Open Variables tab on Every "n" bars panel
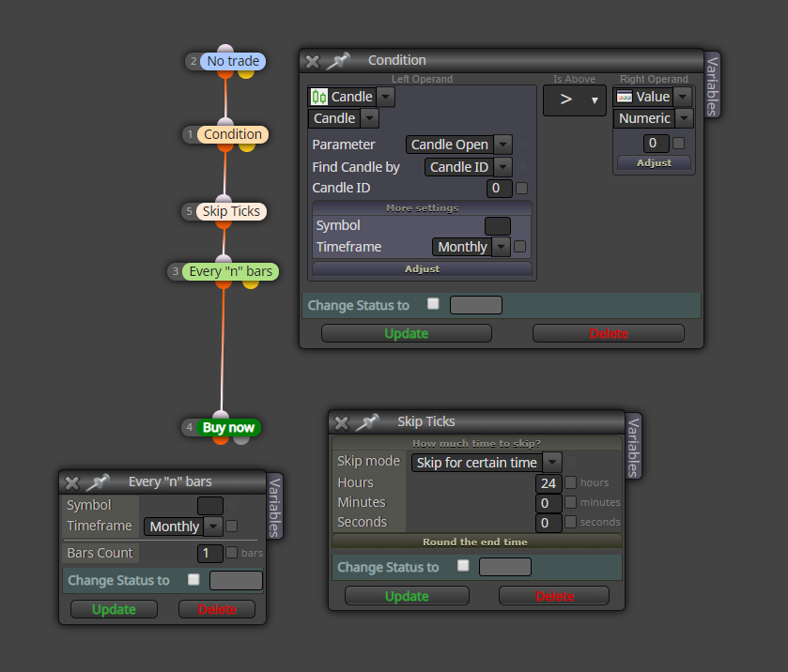The height and width of the screenshot is (672, 788). coord(274,507)
